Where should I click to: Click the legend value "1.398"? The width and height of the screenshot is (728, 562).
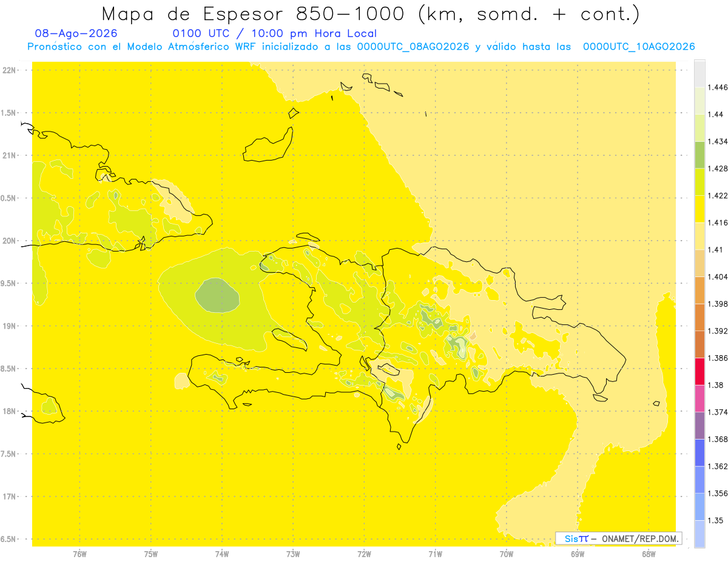[x=717, y=304]
